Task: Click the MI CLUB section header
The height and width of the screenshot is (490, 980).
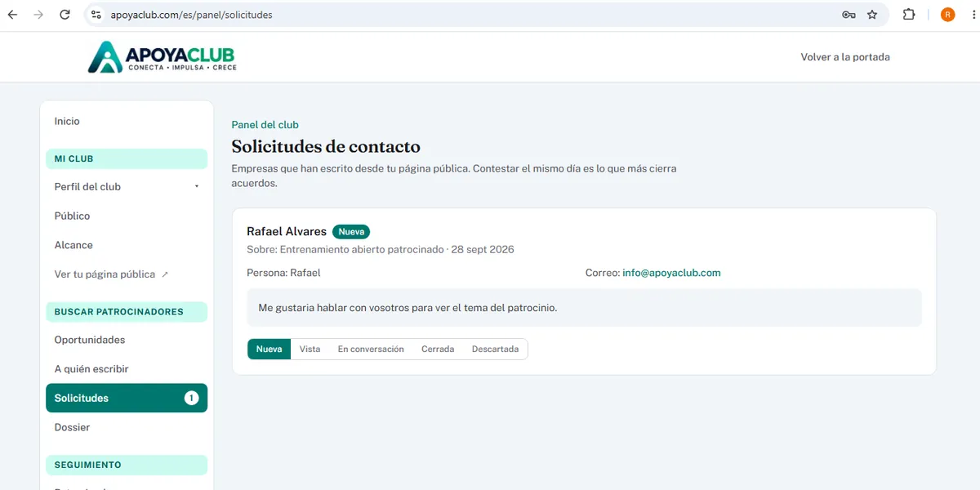Action: [127, 159]
